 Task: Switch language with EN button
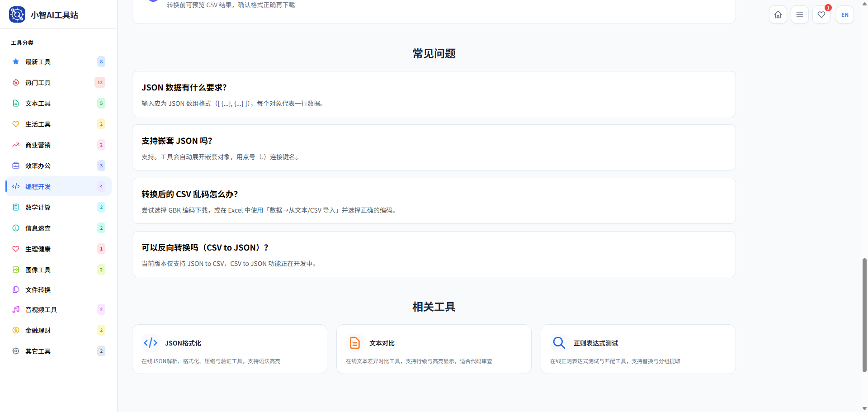coord(845,14)
